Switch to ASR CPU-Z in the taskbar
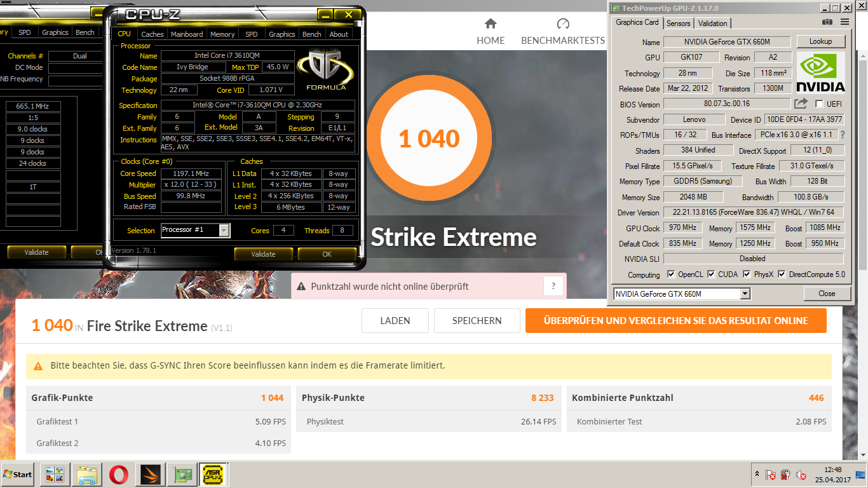Viewport: 868px width, 488px height. tap(214, 475)
